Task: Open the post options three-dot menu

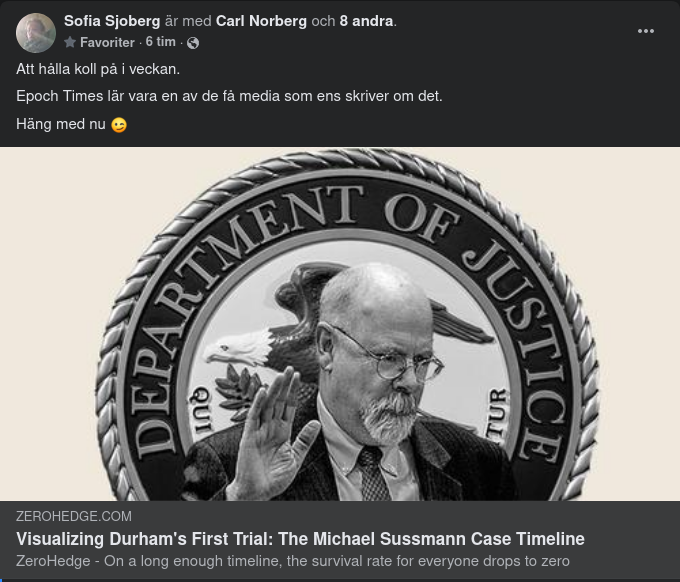Action: (646, 31)
